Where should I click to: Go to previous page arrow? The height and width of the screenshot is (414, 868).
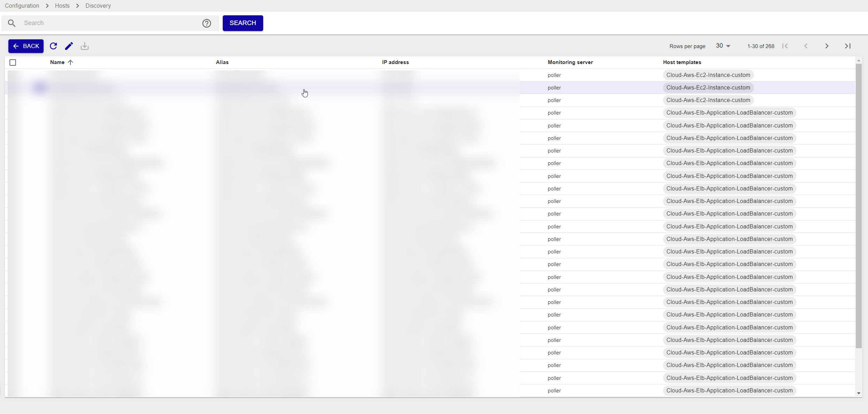(x=806, y=46)
